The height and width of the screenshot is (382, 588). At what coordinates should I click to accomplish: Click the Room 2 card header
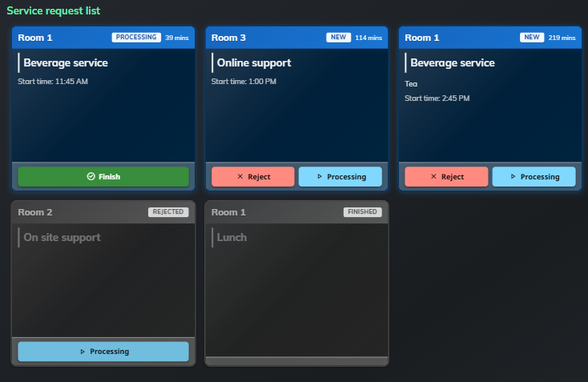pyautogui.click(x=72, y=212)
